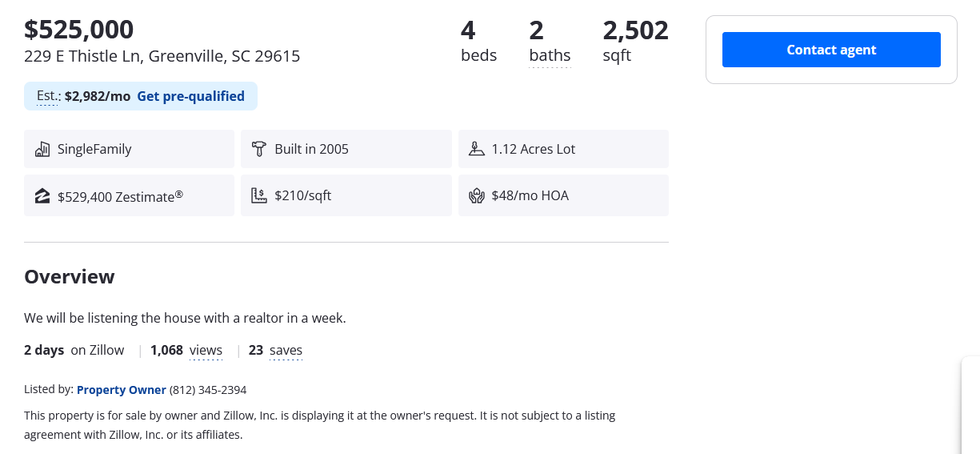Click the Property Owner link
Image resolution: width=980 pixels, height=454 pixels.
click(122, 390)
